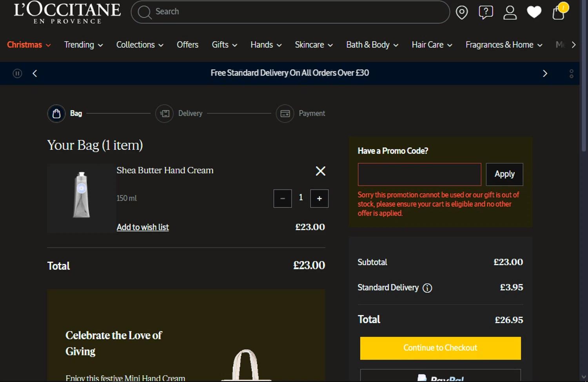Expand the Trending menu
Screen dimensions: 588x382
coord(83,45)
